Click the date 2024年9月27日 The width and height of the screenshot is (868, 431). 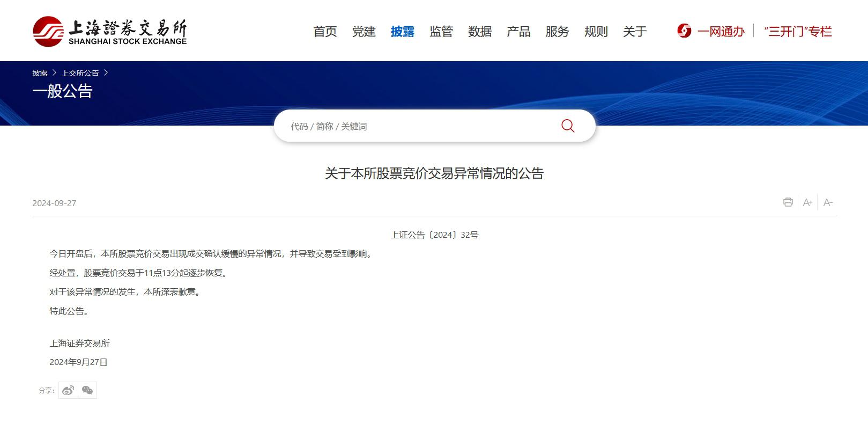click(78, 362)
